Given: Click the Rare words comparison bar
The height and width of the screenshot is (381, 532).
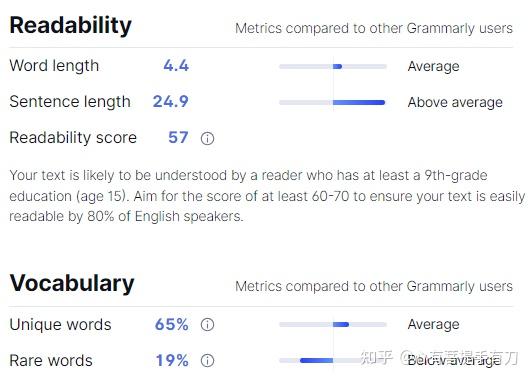Looking at the screenshot, I should coord(333,360).
